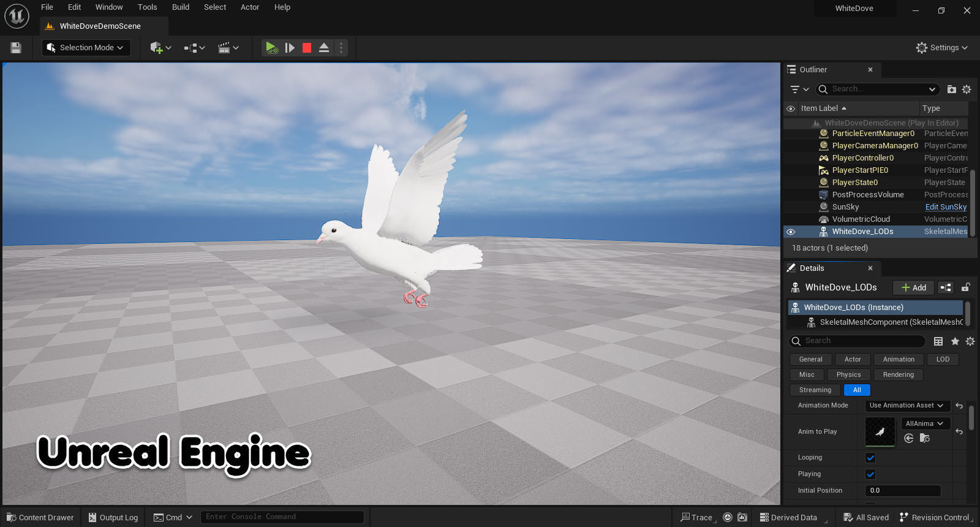Click the Frame Skip button
The width and height of the screenshot is (980, 527).
point(290,48)
